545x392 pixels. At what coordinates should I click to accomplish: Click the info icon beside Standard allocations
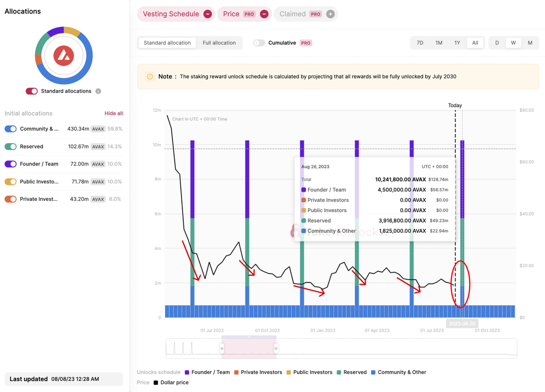click(x=98, y=91)
